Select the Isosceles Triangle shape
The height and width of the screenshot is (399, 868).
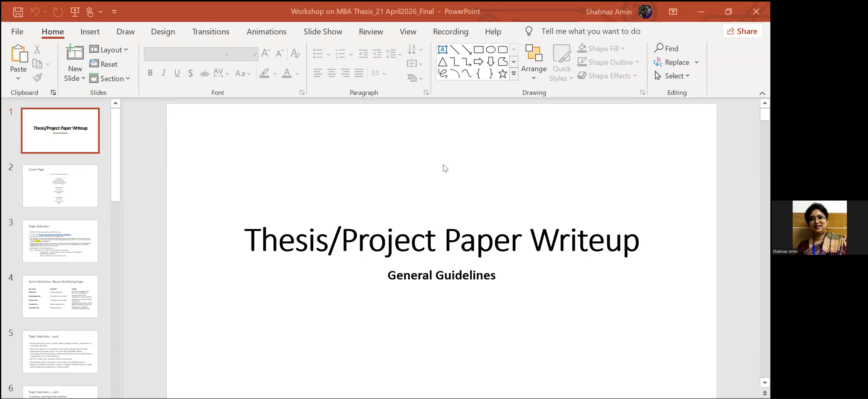[x=442, y=62]
